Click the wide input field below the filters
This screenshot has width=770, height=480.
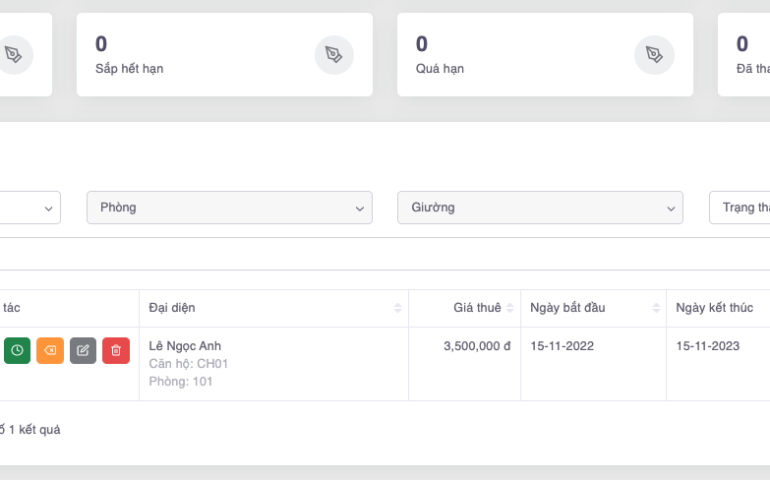coord(385,254)
